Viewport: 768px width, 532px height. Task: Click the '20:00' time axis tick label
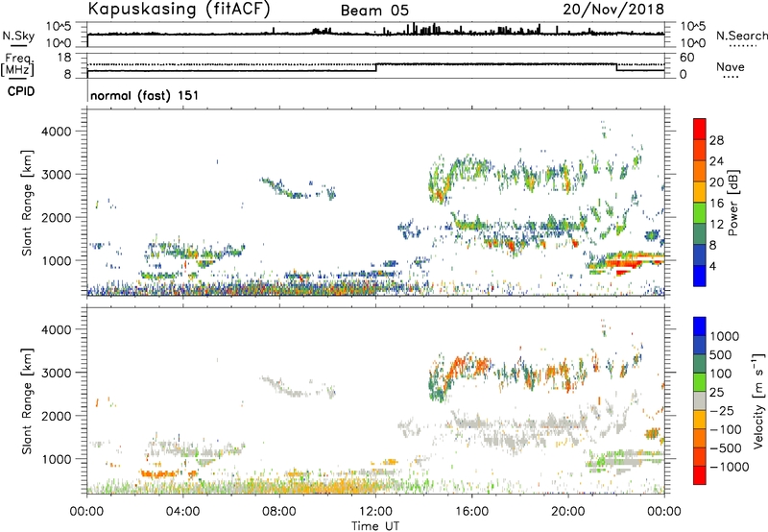pos(568,512)
